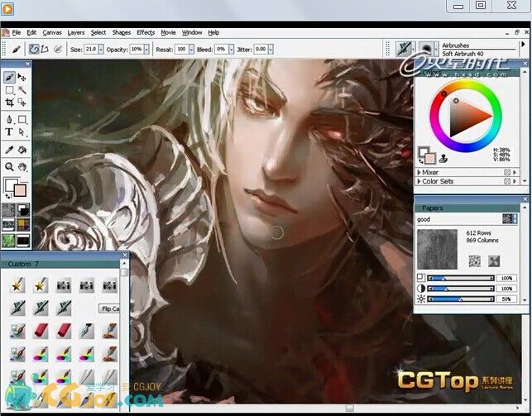Click the brush Size input field
Image resolution: width=532 pixels, height=416 pixels.
point(91,49)
